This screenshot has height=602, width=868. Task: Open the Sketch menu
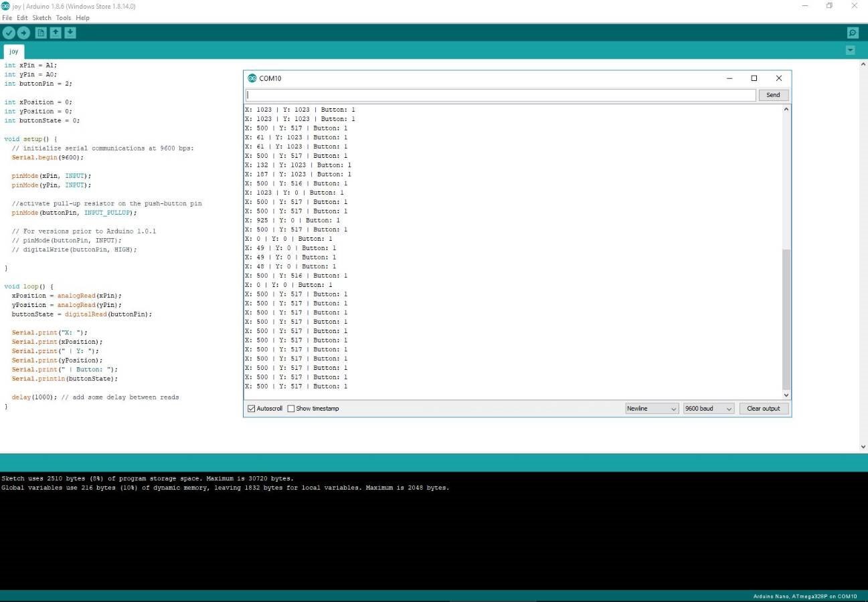(x=41, y=18)
